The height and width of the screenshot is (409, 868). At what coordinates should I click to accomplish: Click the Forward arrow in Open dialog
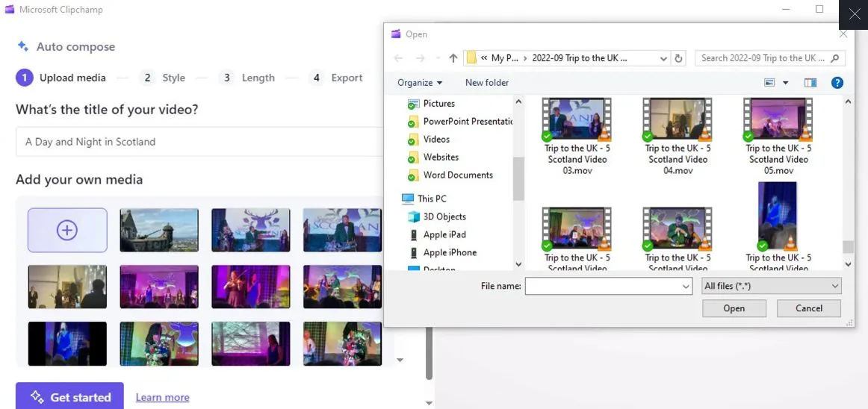pyautogui.click(x=420, y=58)
